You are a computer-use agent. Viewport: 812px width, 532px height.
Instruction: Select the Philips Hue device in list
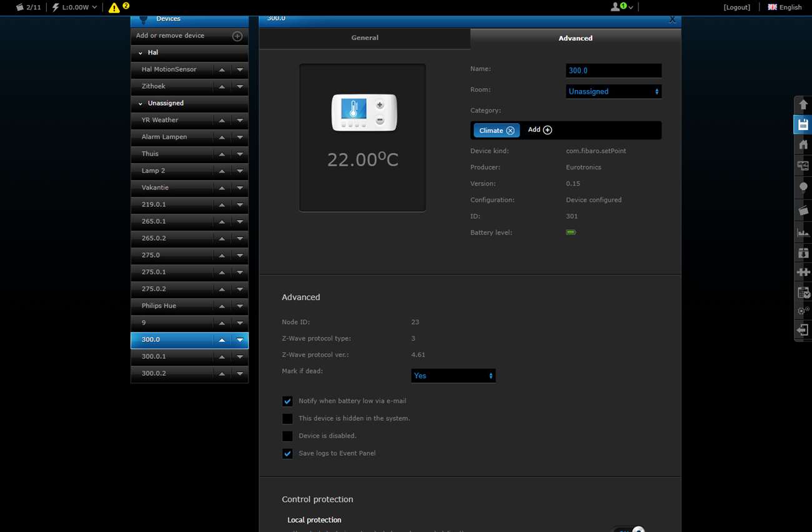pyautogui.click(x=159, y=306)
